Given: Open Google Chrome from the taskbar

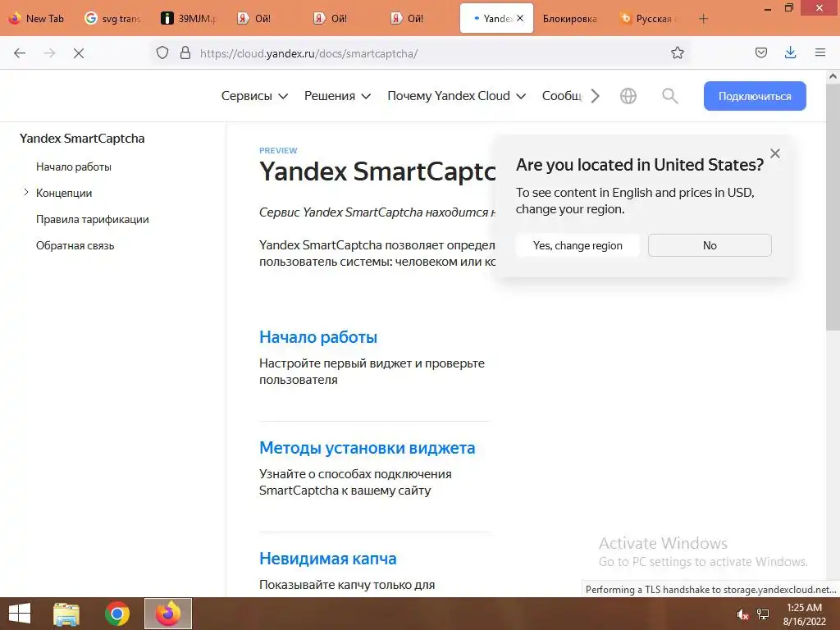Looking at the screenshot, I should (x=117, y=614).
